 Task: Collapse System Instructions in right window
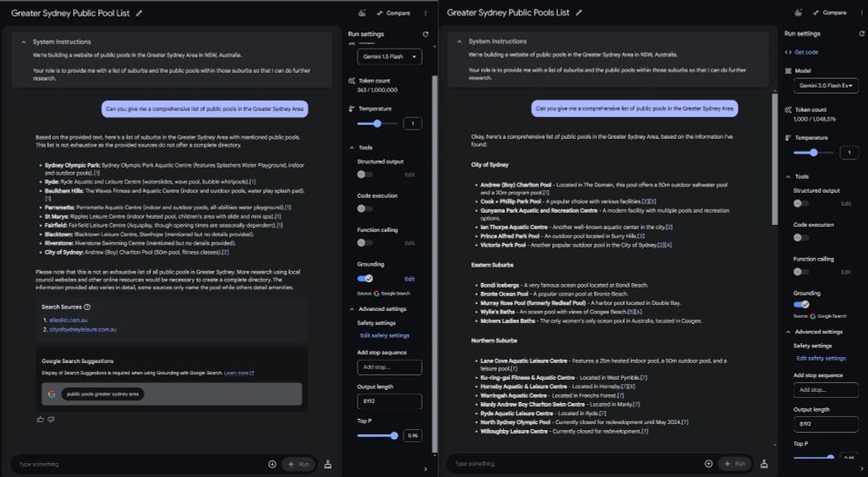click(x=459, y=42)
